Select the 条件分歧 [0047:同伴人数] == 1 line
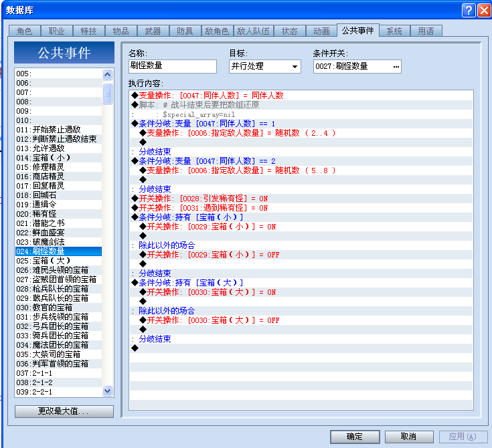 pos(301,124)
